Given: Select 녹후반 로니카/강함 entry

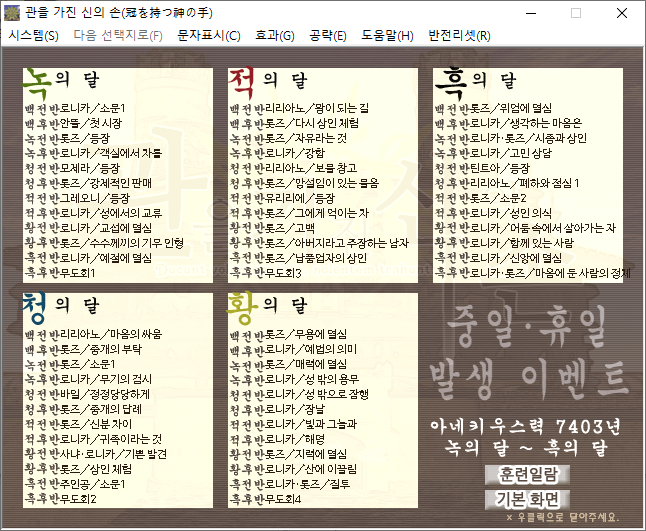Looking at the screenshot, I should (x=277, y=154).
